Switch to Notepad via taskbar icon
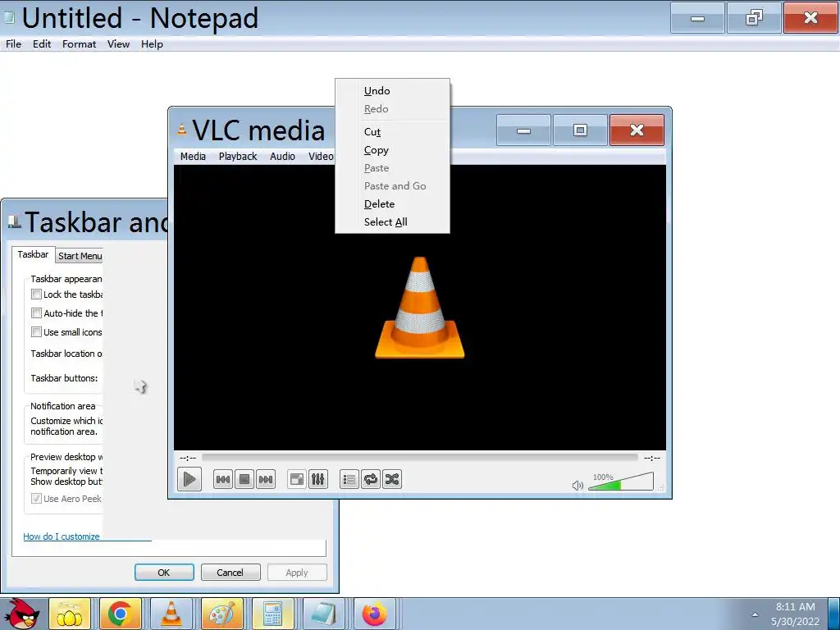The image size is (840, 630). coord(323,614)
